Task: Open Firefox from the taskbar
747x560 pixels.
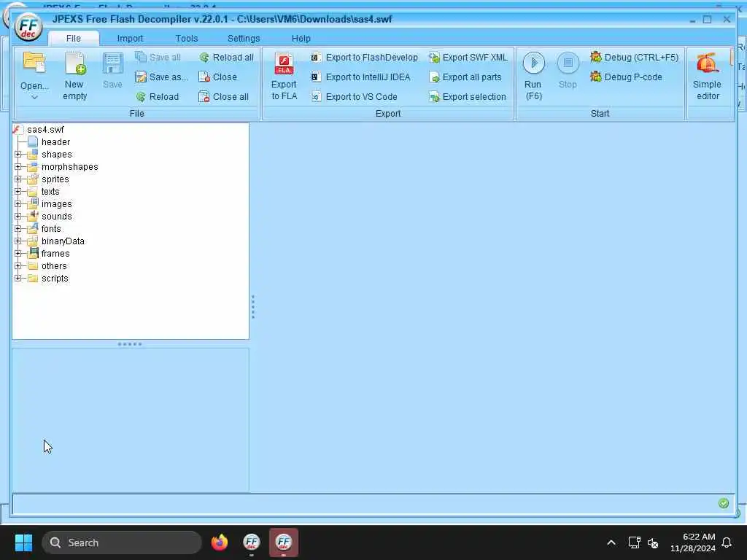Action: point(220,542)
